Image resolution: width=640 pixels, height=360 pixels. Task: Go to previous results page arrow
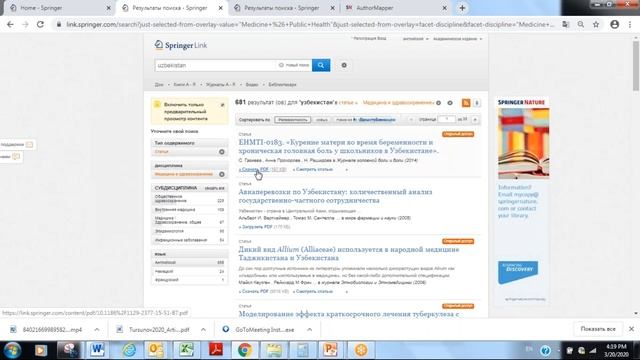point(411,120)
